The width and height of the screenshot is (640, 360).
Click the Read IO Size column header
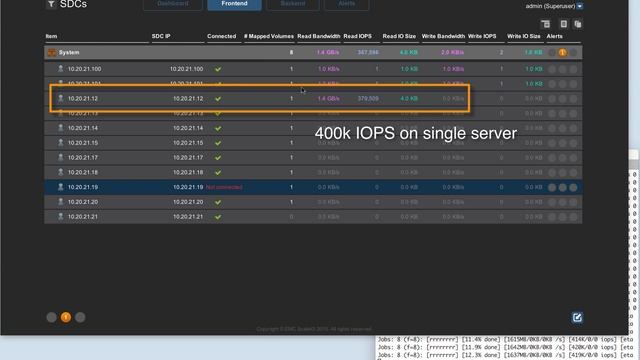[399, 36]
